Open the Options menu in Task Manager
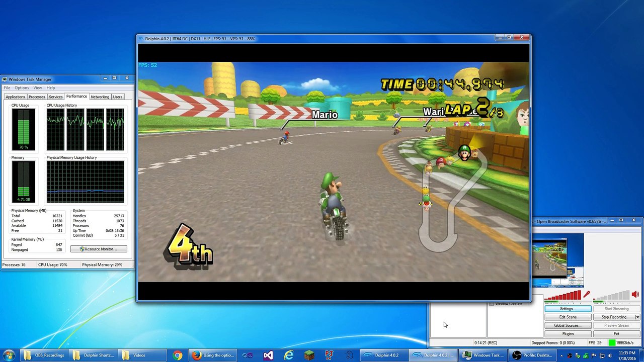Viewport: 644px width, 362px height. (x=22, y=88)
